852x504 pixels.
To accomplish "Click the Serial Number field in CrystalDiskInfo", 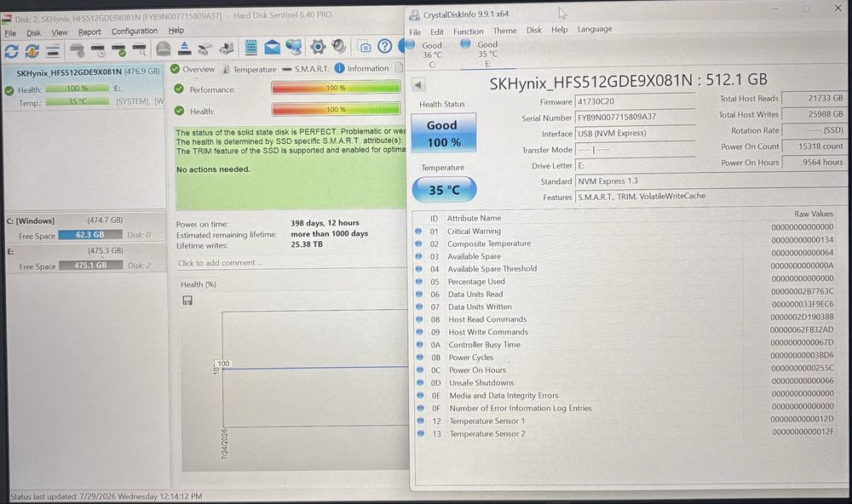I will (636, 117).
